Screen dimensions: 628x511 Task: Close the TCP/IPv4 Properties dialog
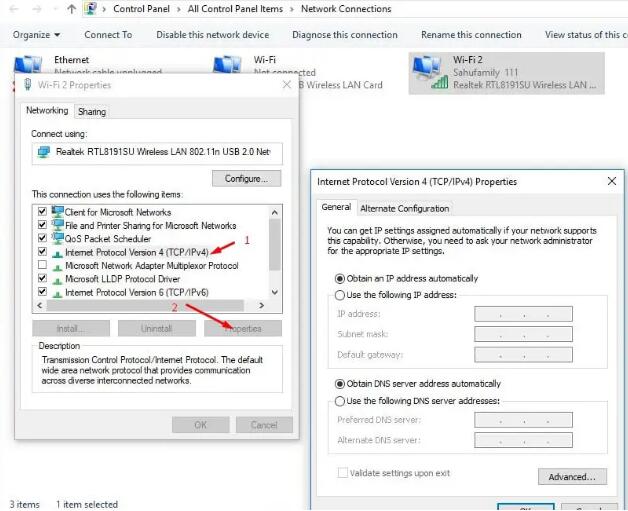tap(612, 181)
